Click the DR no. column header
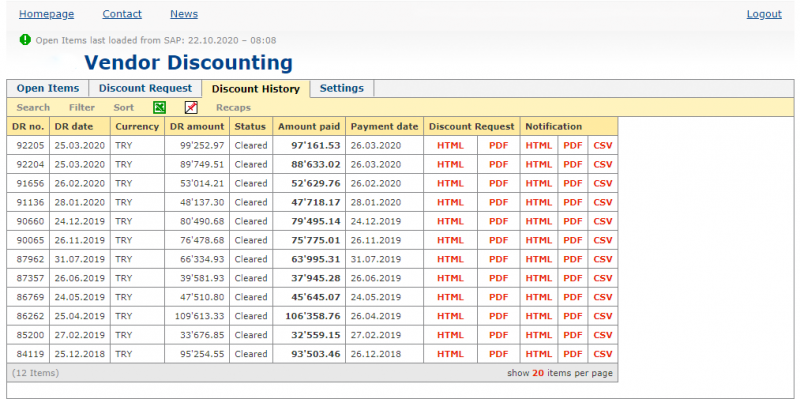This screenshot has height=399, width=800. (x=28, y=127)
